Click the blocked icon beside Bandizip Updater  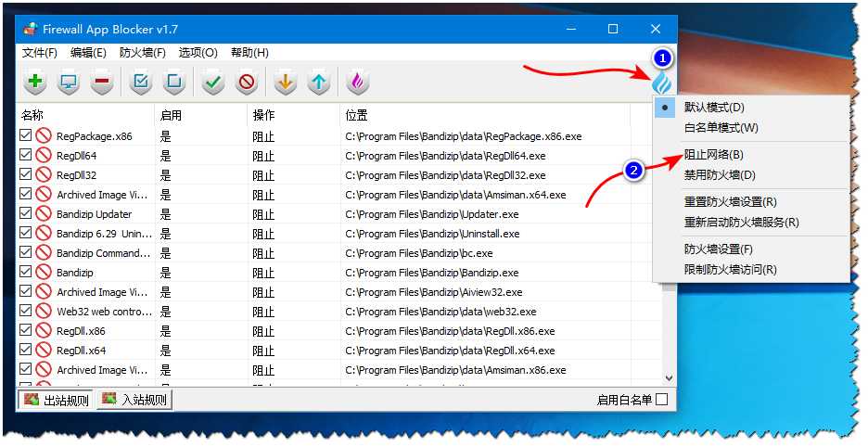44,214
